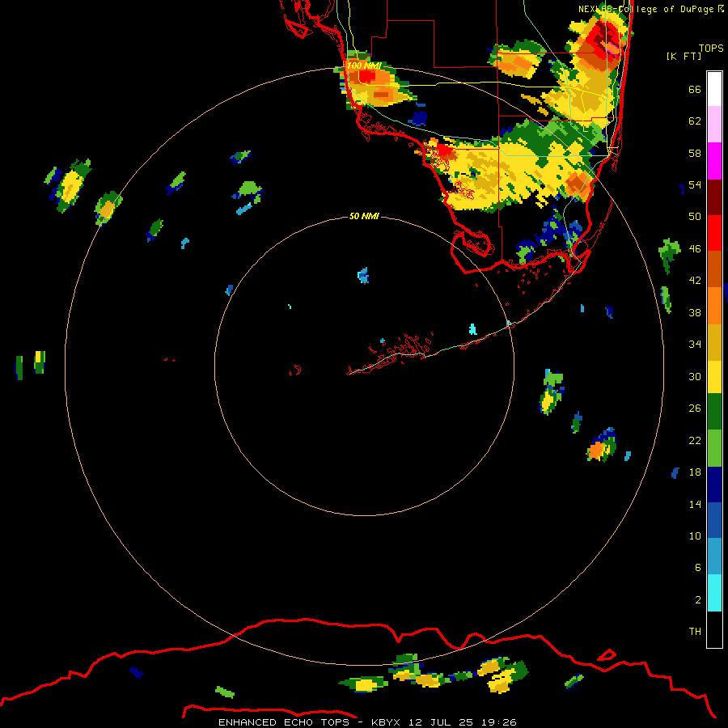This screenshot has height=728, width=728.
Task: Click the "2" legend value
Action: [698, 600]
